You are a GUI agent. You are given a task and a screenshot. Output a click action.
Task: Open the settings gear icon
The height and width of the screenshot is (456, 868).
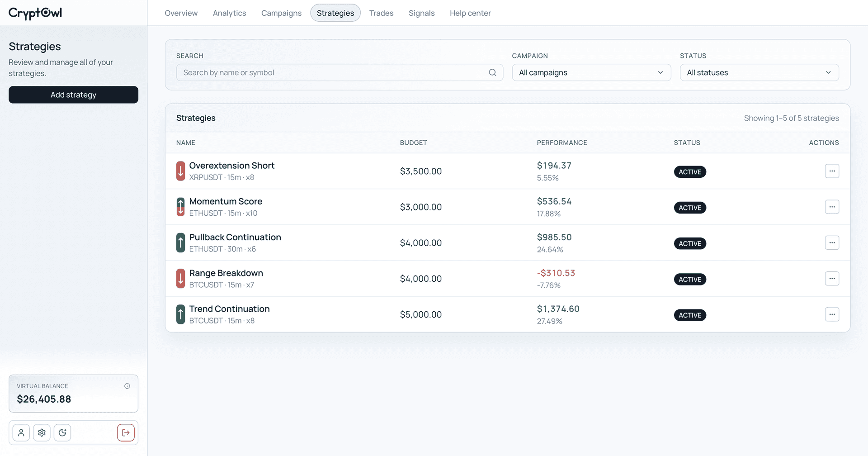click(x=42, y=432)
